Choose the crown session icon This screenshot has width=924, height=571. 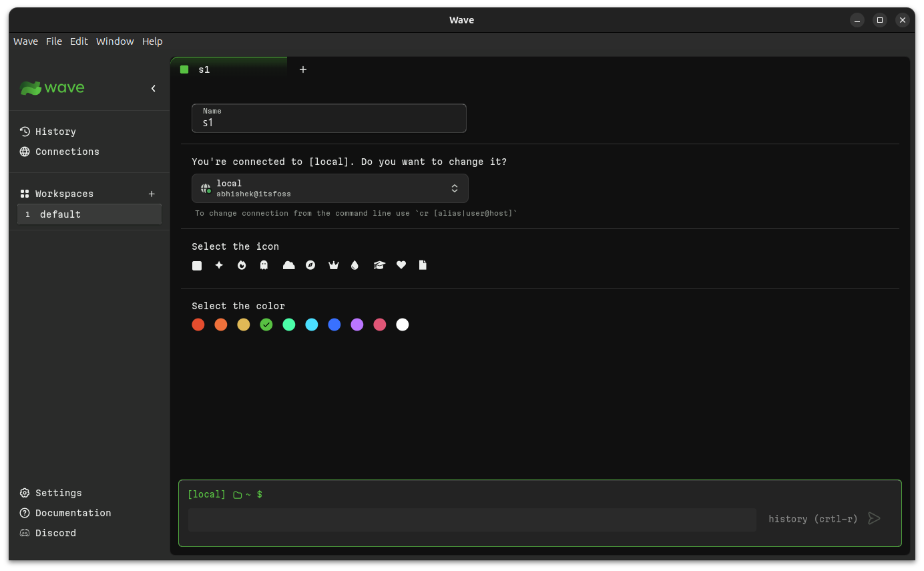pos(334,265)
